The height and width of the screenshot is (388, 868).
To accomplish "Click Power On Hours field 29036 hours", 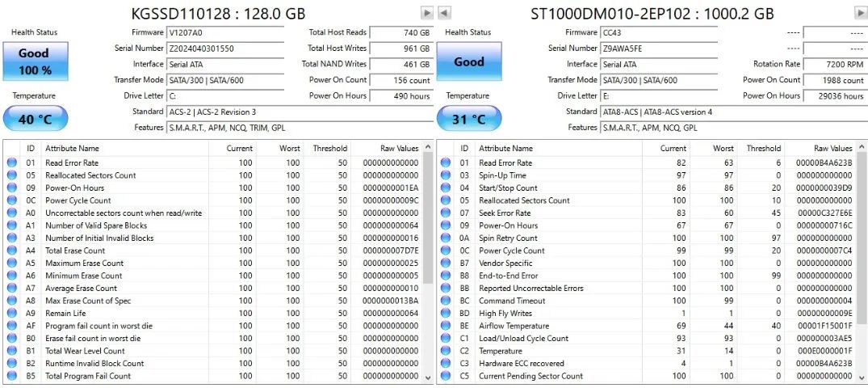I will click(836, 96).
